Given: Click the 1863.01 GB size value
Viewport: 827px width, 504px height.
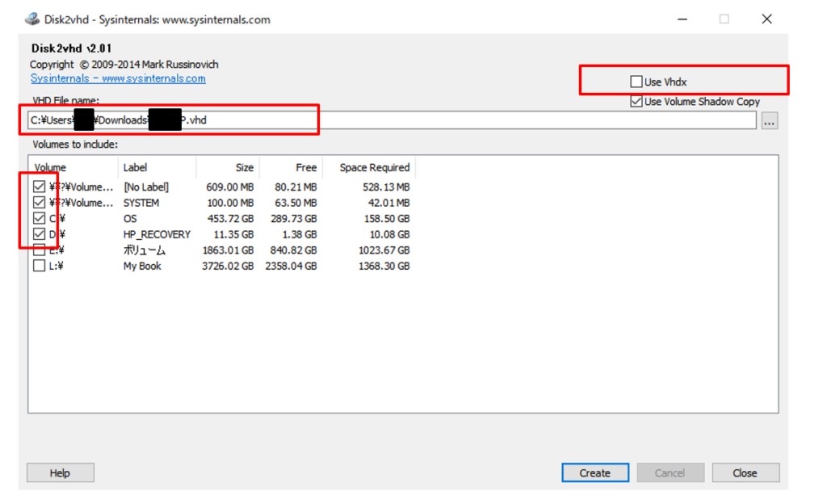Looking at the screenshot, I should [x=228, y=250].
